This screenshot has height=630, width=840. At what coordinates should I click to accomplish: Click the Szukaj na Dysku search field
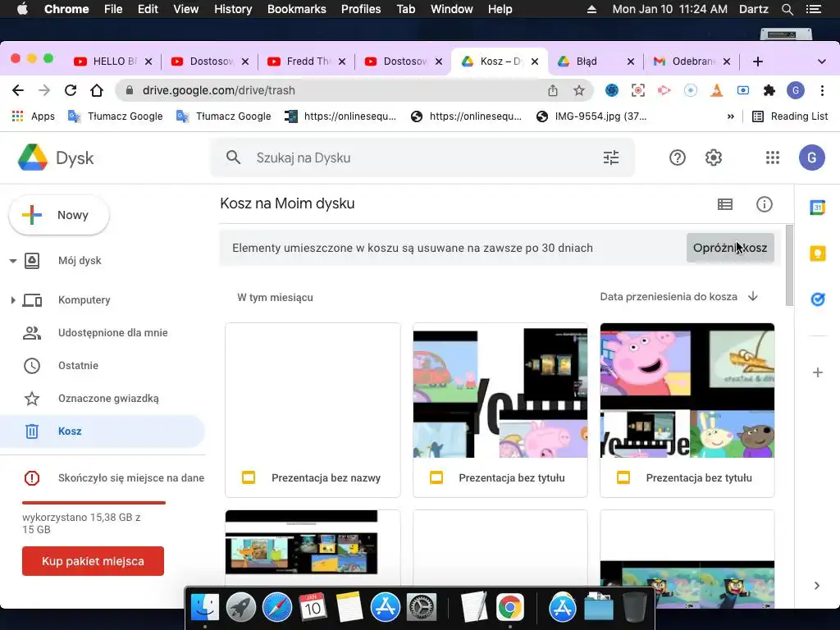422,157
